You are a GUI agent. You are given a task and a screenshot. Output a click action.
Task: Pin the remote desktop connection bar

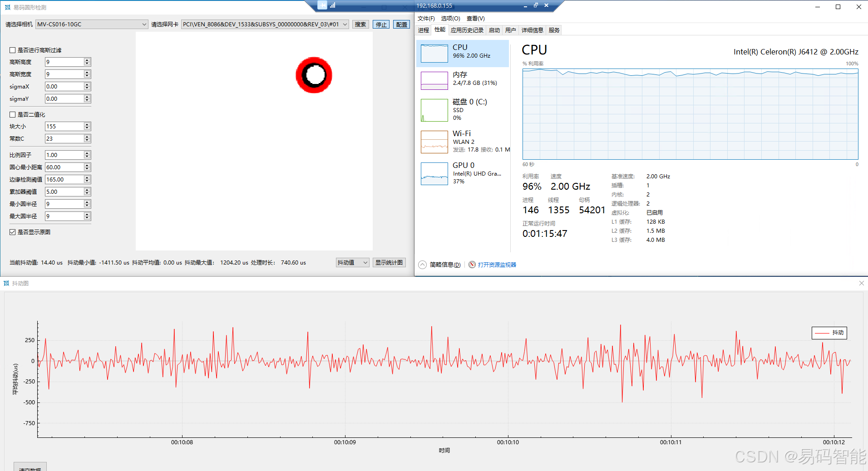click(x=322, y=5)
